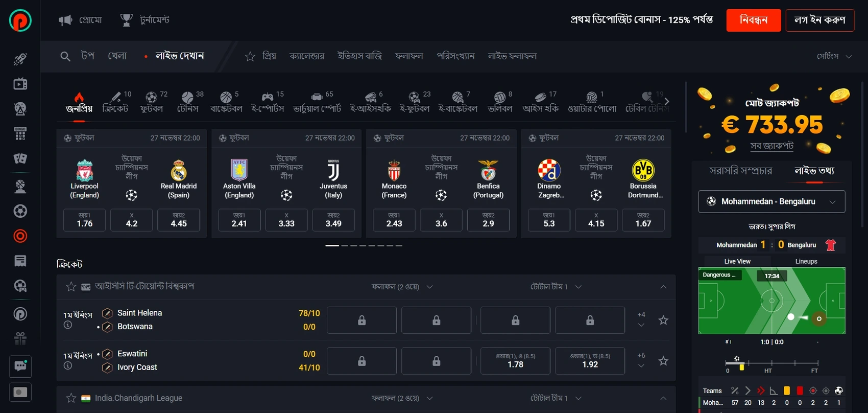
Task: Click the search magnifier icon
Action: [x=65, y=56]
